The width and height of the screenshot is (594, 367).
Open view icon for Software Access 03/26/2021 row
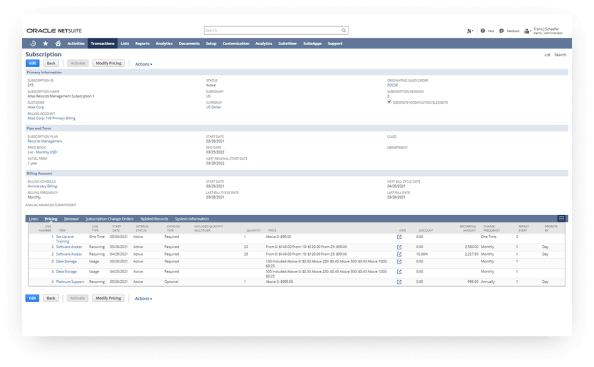point(399,247)
